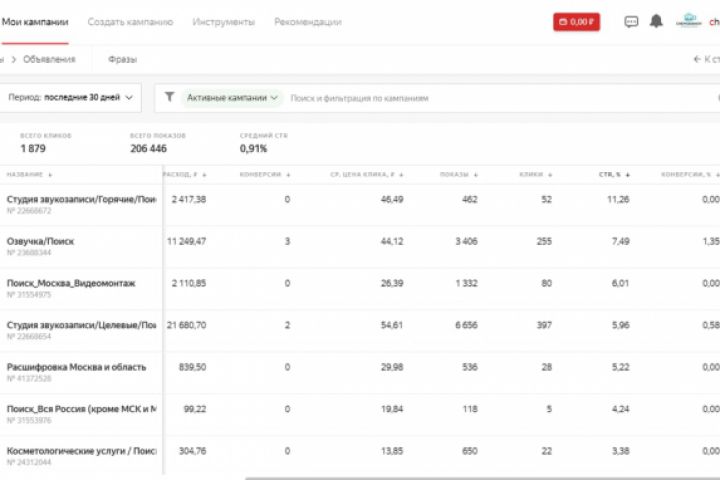Open the chat messages icon

pyautogui.click(x=631, y=22)
